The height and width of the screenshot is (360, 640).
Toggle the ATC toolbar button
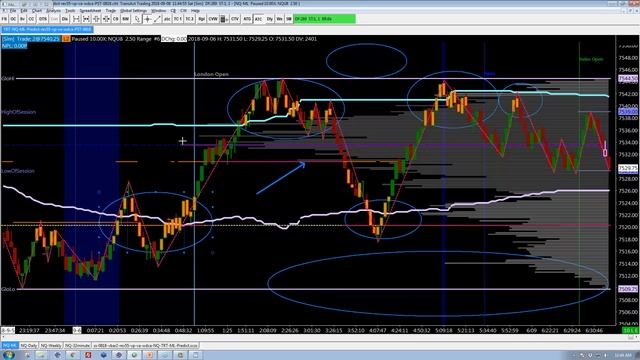point(258,19)
